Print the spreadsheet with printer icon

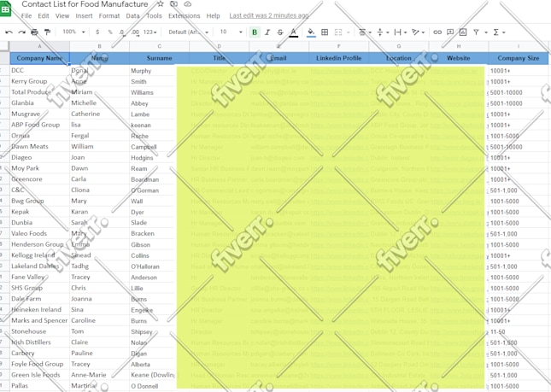tap(34, 32)
